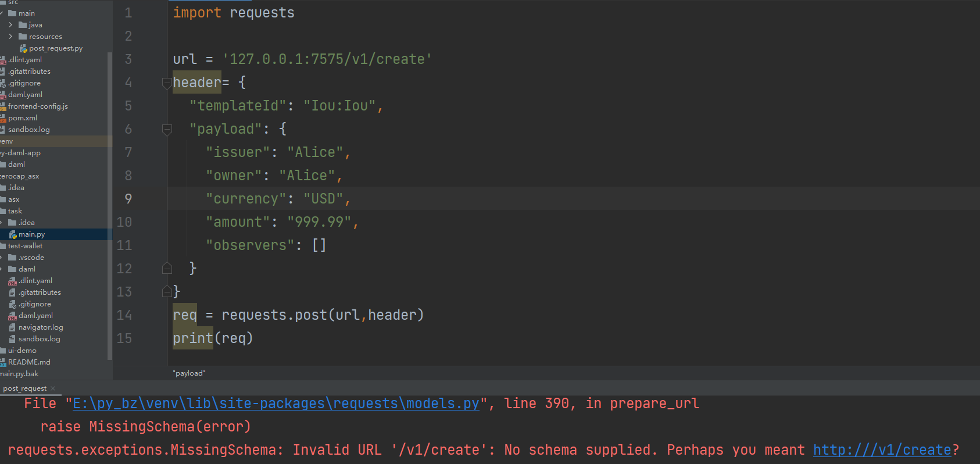Image resolution: width=980 pixels, height=464 pixels.
Task: Click the "payload" breadcrumb below the editor
Action: click(189, 373)
